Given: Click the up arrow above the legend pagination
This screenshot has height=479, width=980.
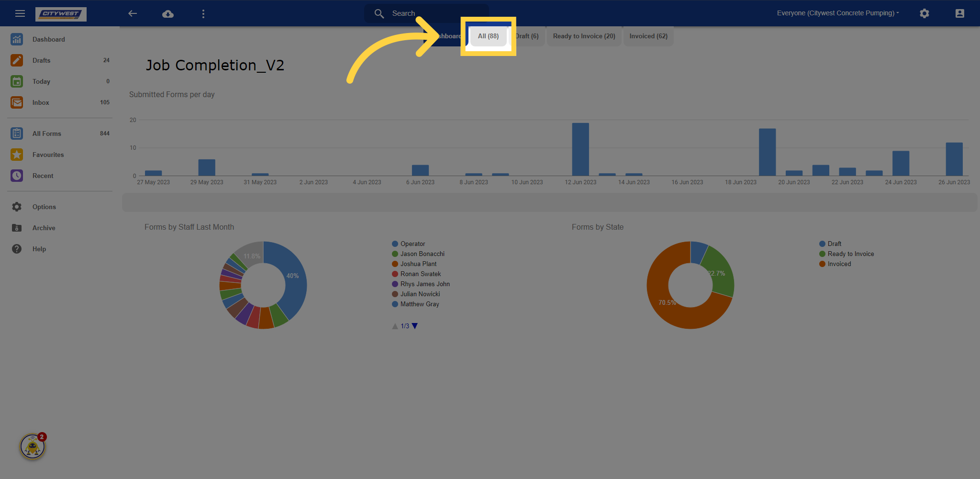Looking at the screenshot, I should pos(395,326).
